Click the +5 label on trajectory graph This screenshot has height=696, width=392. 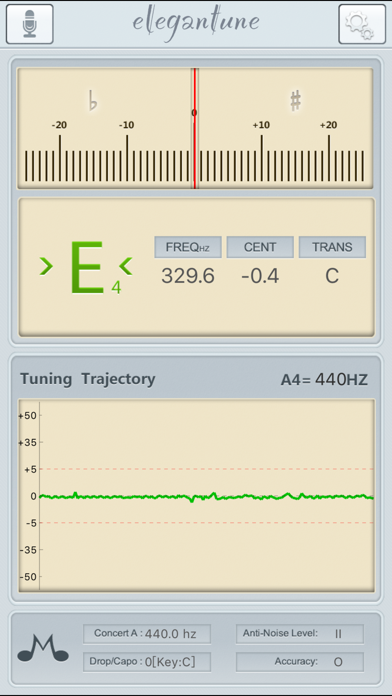click(30, 469)
